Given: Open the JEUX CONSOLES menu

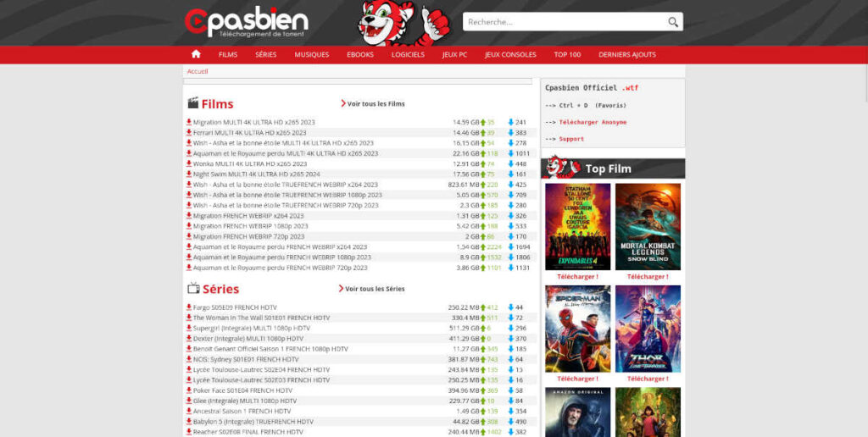Looking at the screenshot, I should (x=510, y=55).
